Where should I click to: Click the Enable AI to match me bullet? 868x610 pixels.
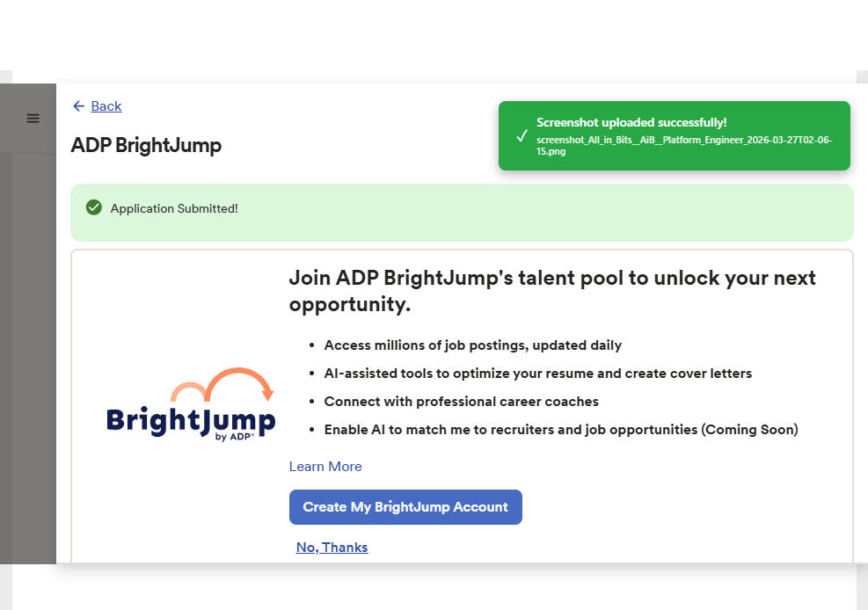coord(560,430)
